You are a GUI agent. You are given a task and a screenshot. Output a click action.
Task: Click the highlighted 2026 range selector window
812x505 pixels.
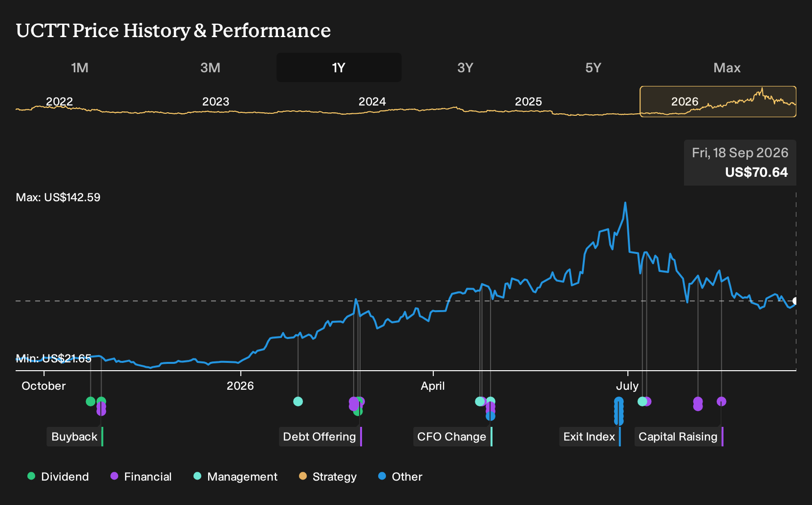718,102
